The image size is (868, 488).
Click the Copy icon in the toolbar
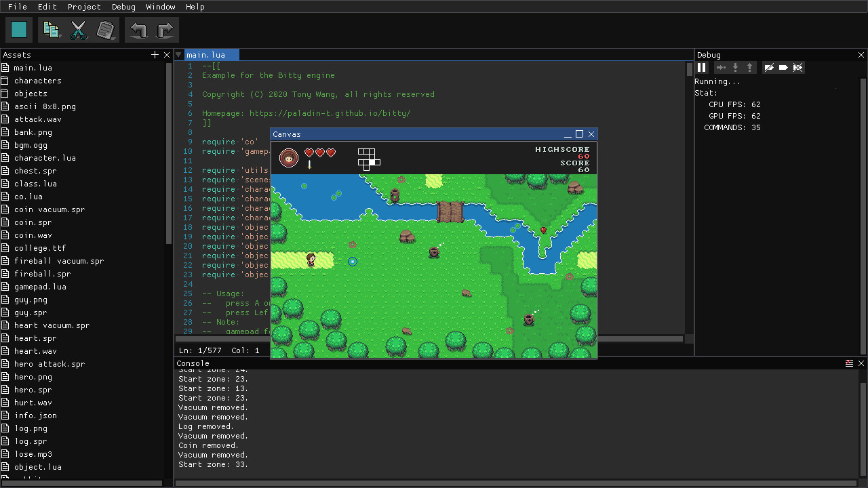coord(52,29)
